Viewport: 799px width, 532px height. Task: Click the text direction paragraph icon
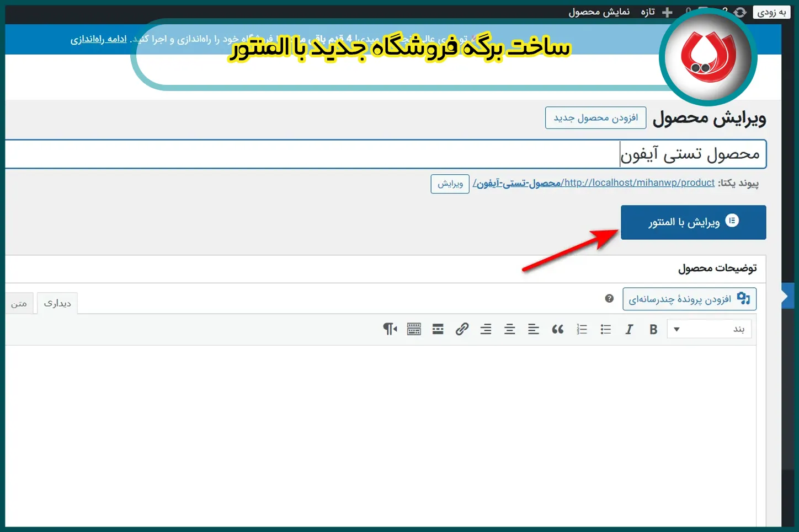[390, 329]
